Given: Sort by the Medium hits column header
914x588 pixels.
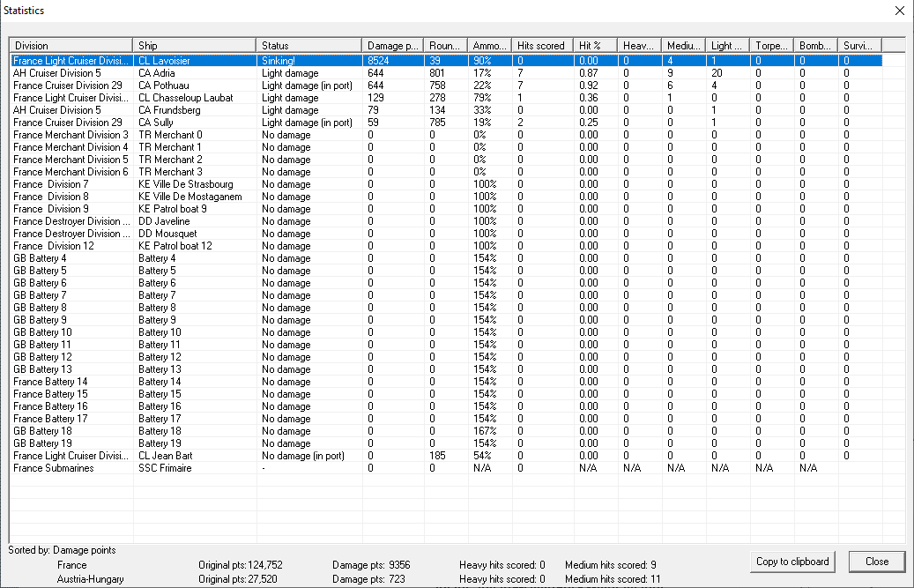Looking at the screenshot, I should click(x=683, y=46).
